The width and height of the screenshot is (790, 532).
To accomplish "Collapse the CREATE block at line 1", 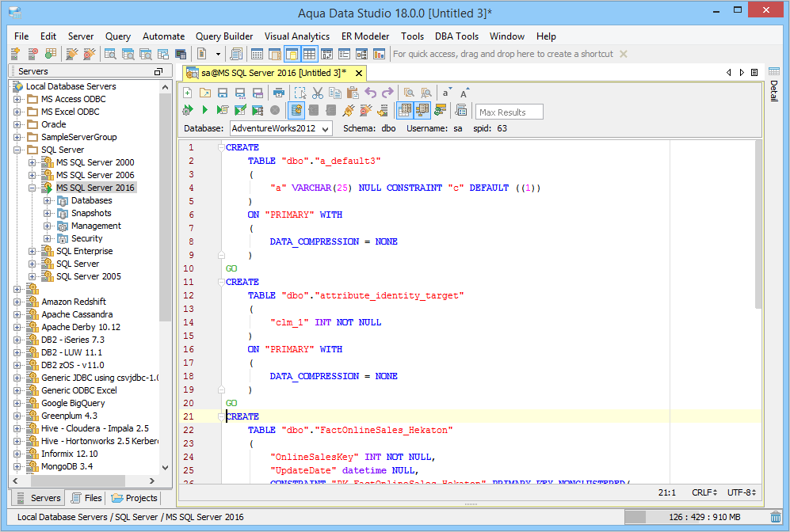I will [x=221, y=147].
